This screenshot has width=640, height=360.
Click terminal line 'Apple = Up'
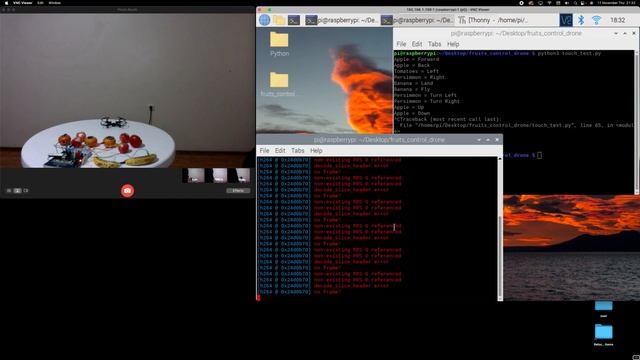409,107
